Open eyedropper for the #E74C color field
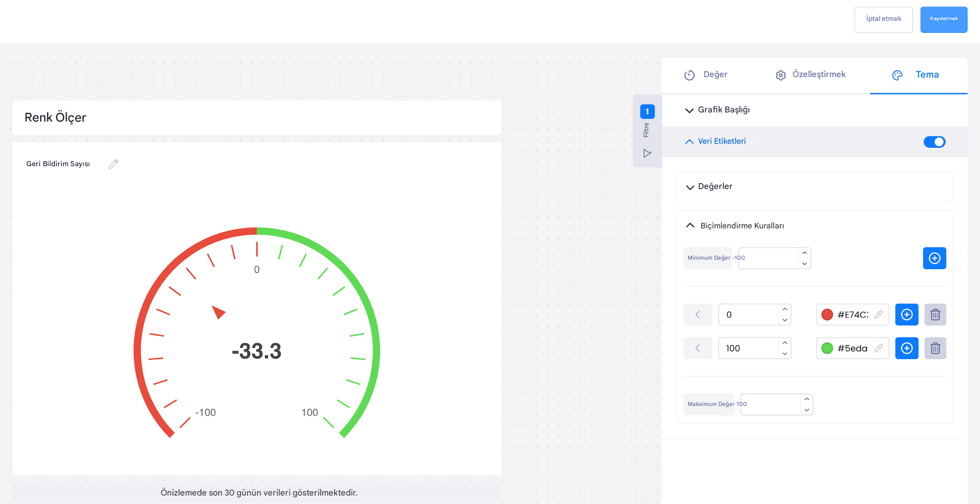The image size is (980, 504). coord(879,314)
